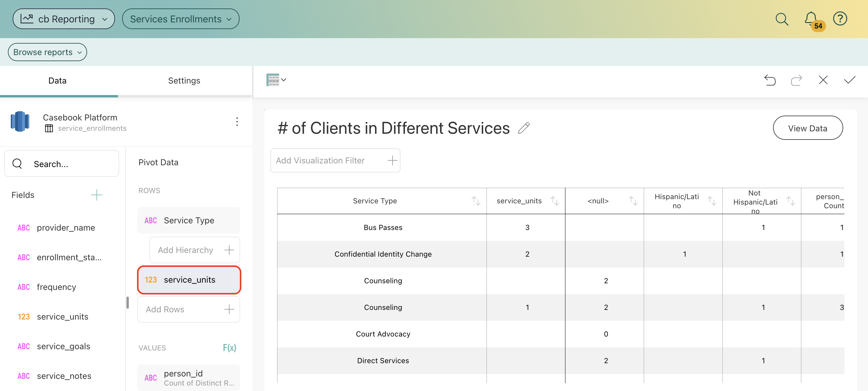The width and height of the screenshot is (868, 391).
Task: Add a new field with plus icon
Action: coord(96,195)
